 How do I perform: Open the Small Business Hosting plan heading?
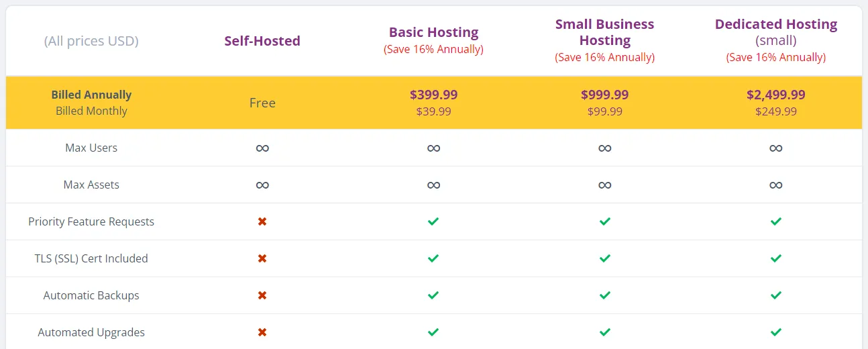point(605,32)
